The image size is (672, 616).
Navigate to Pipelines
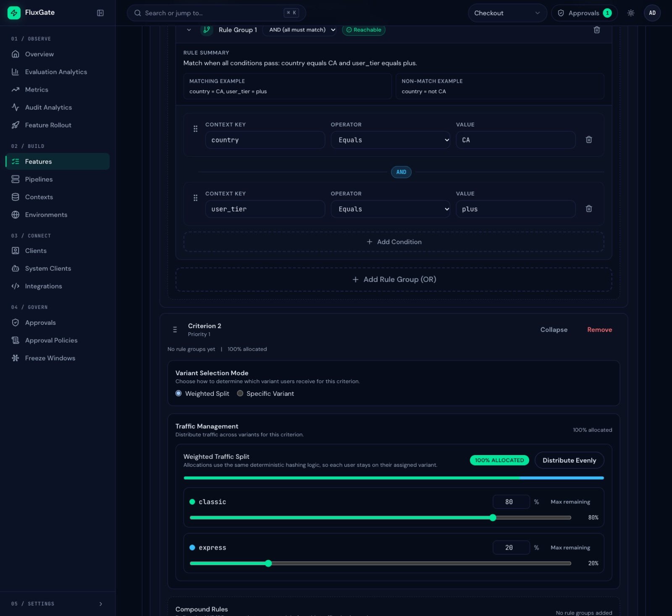click(x=58, y=179)
